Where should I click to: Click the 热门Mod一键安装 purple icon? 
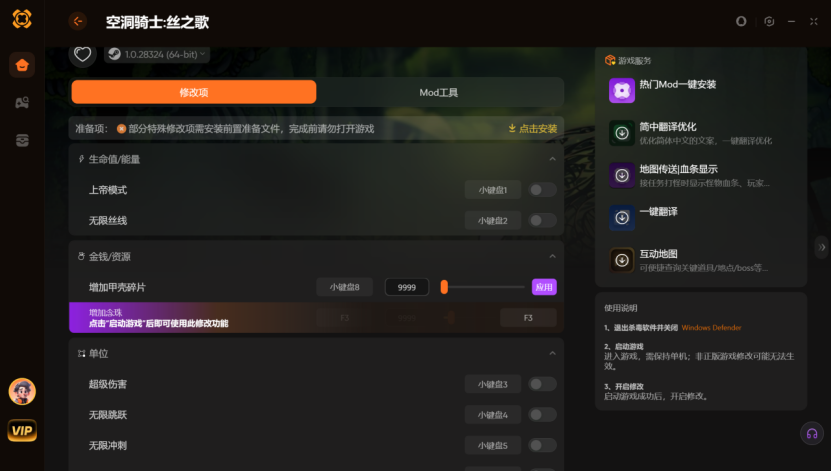[x=622, y=90]
